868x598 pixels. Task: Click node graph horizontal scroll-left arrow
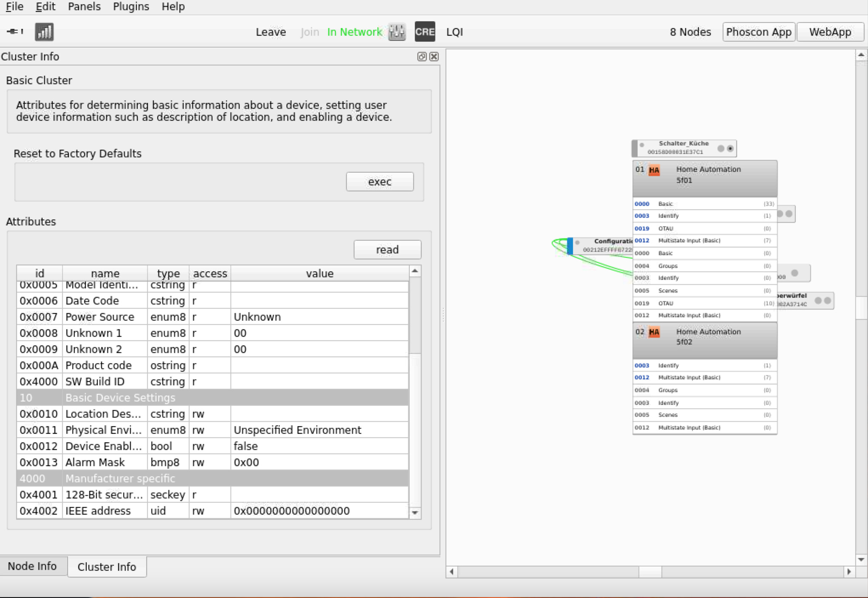(452, 572)
